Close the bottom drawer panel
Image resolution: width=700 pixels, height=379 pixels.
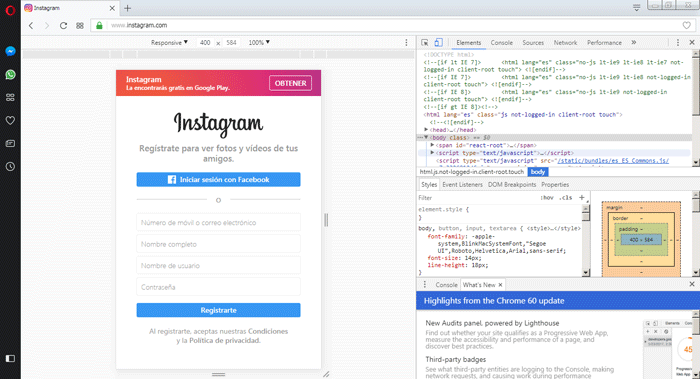click(x=692, y=284)
